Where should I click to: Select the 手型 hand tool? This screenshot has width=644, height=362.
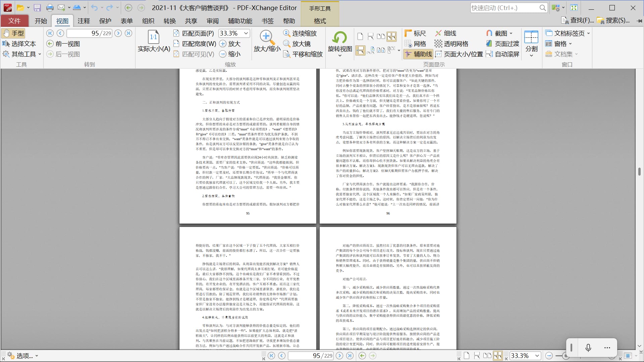point(13,33)
